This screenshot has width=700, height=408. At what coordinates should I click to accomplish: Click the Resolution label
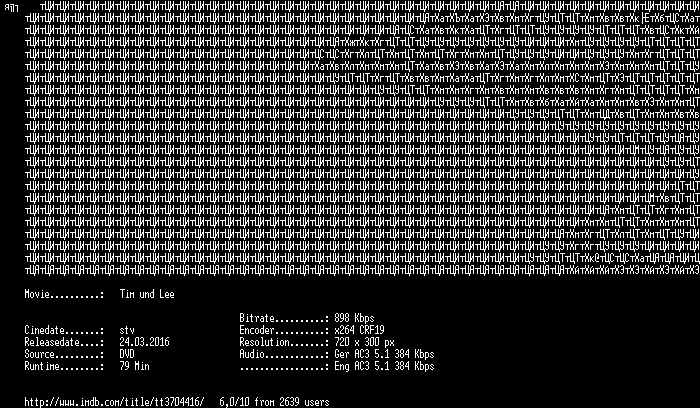click(x=284, y=342)
